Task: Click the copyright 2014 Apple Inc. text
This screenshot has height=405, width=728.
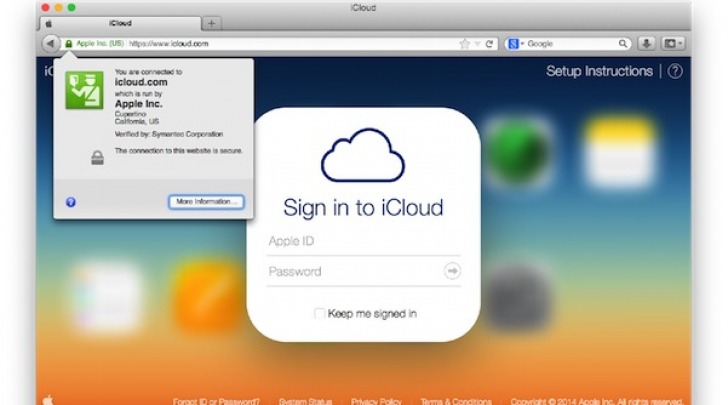Action: pyautogui.click(x=597, y=401)
